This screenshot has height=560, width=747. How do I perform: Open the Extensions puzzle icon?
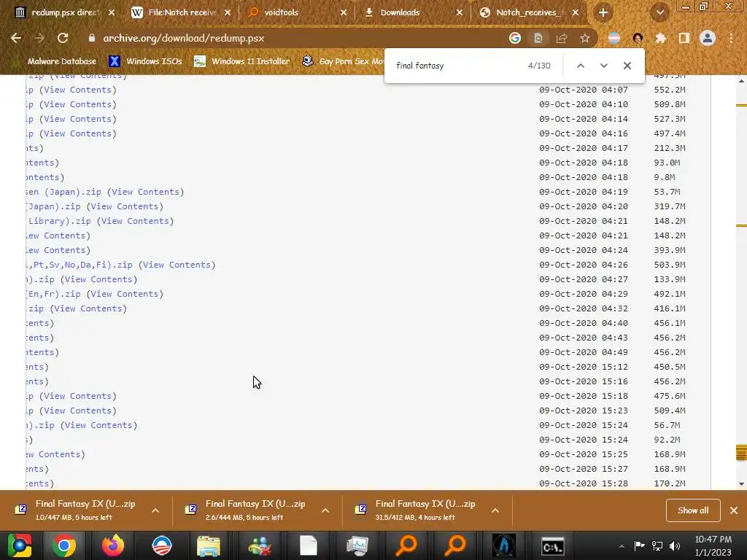[x=661, y=38]
